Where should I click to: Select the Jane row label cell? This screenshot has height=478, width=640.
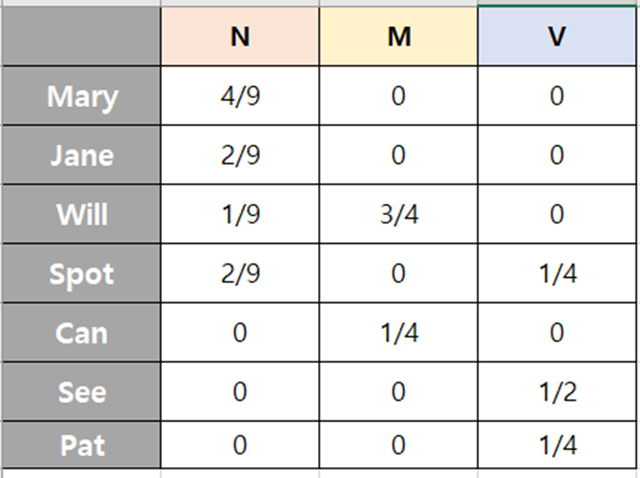point(82,156)
